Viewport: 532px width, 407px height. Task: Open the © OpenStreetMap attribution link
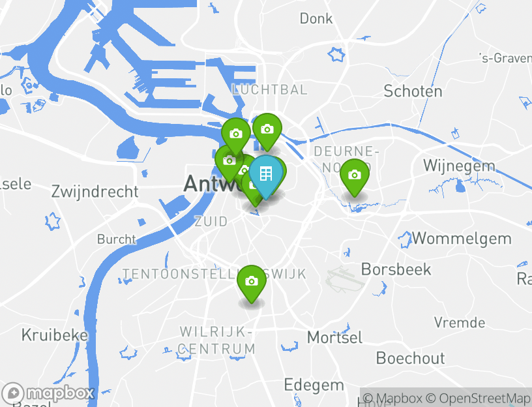(477, 398)
